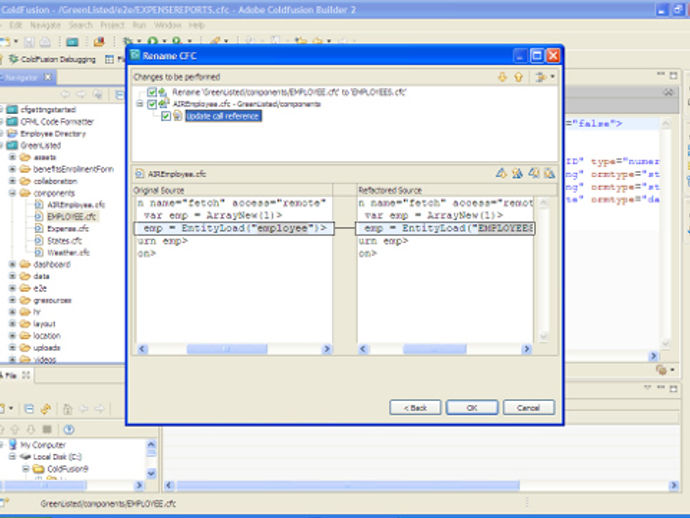This screenshot has width=690, height=518.
Task: Click link-with-editor icon in lower file view
Action: point(46,409)
